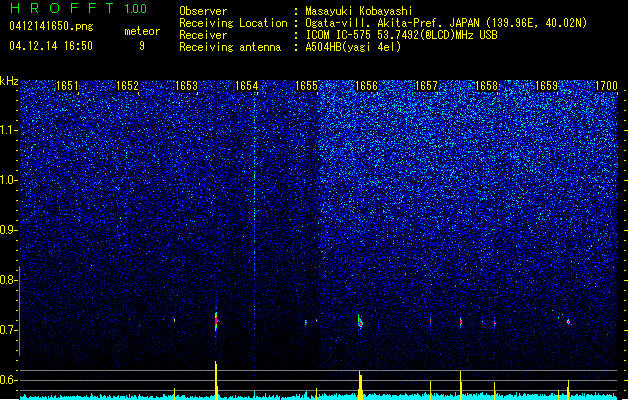Screen dimensions: 629x400
Task: Click the 1700 time marker
Action: pos(606,86)
